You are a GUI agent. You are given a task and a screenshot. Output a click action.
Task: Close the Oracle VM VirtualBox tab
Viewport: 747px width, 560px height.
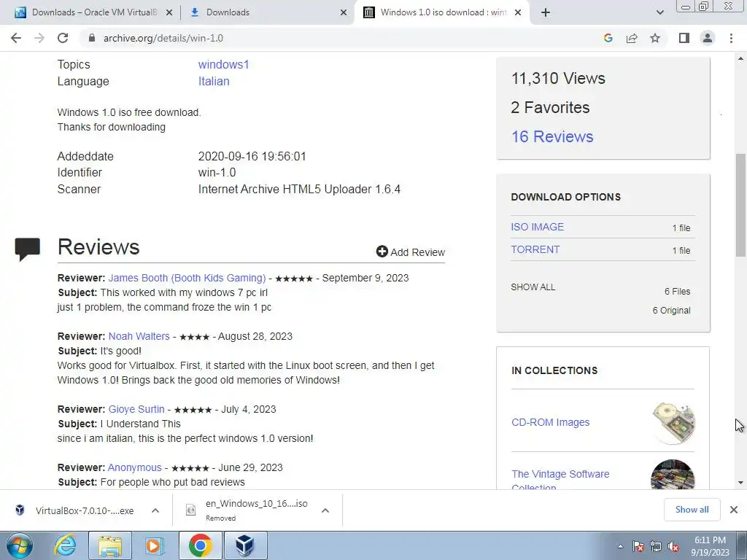pyautogui.click(x=169, y=12)
